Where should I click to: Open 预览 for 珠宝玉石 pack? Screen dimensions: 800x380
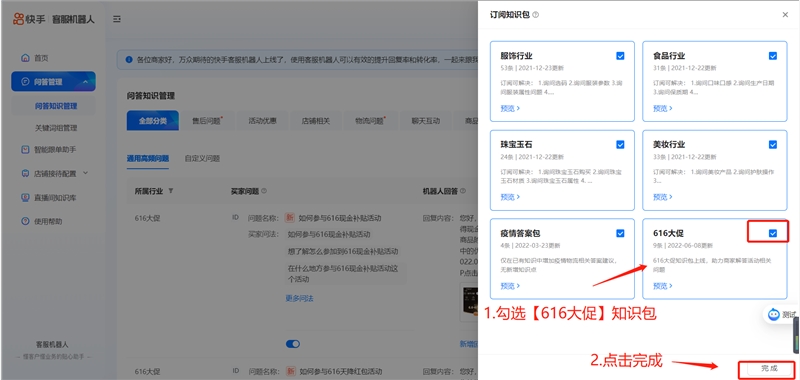tap(510, 197)
